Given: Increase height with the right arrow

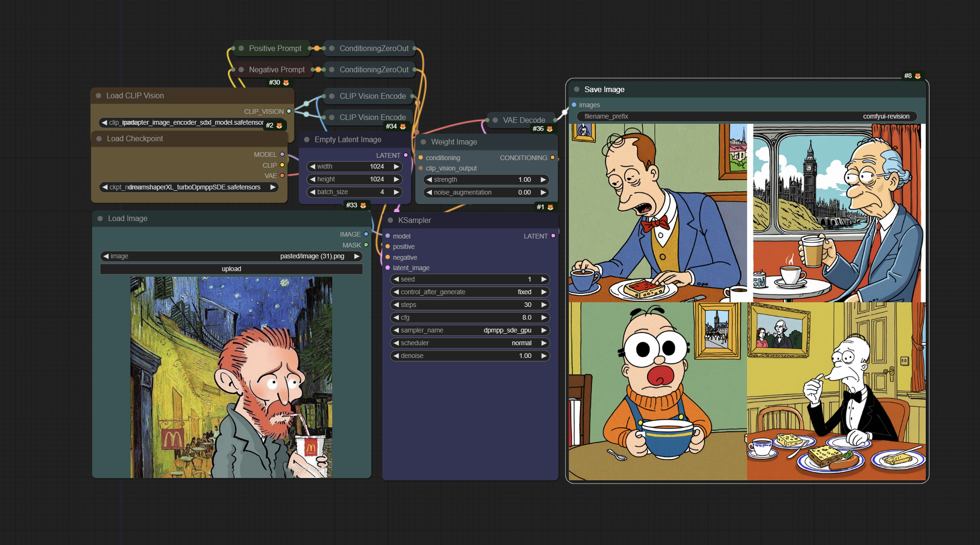Looking at the screenshot, I should click(396, 179).
